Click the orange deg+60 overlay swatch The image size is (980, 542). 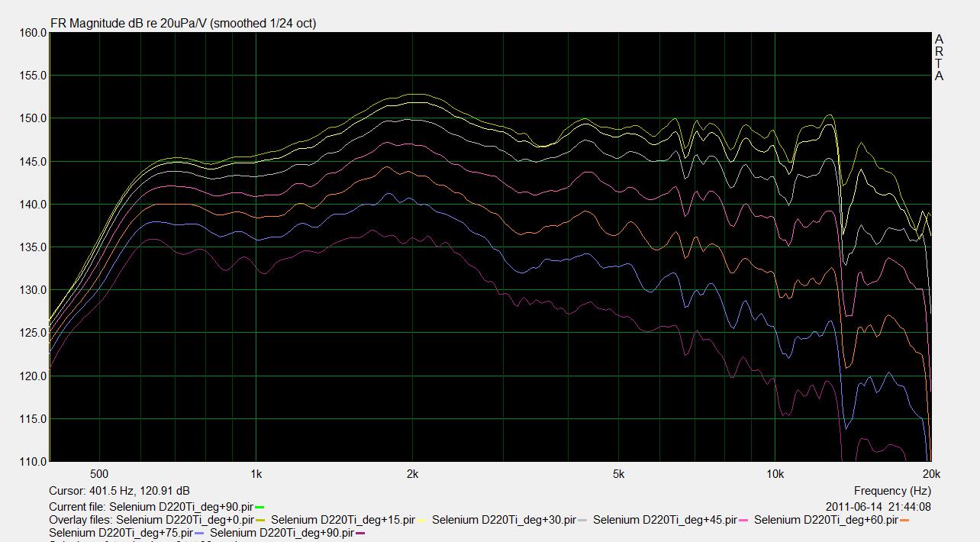tap(904, 520)
